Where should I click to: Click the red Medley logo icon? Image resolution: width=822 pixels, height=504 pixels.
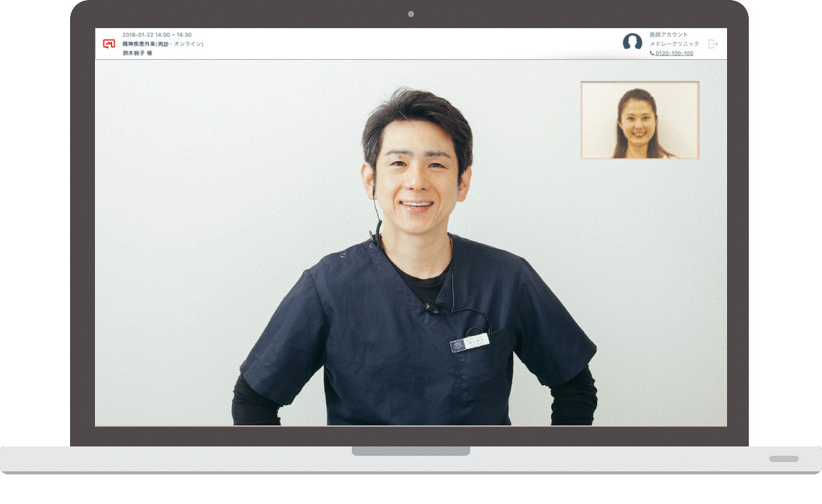(x=109, y=44)
